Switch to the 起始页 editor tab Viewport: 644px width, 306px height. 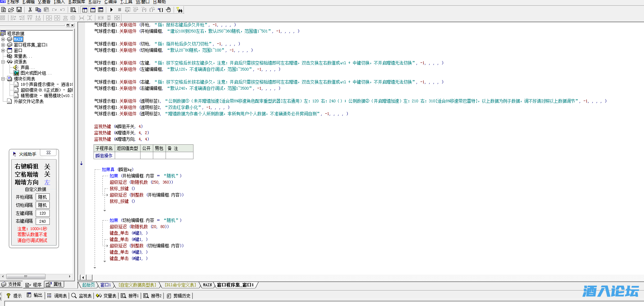(x=88, y=285)
